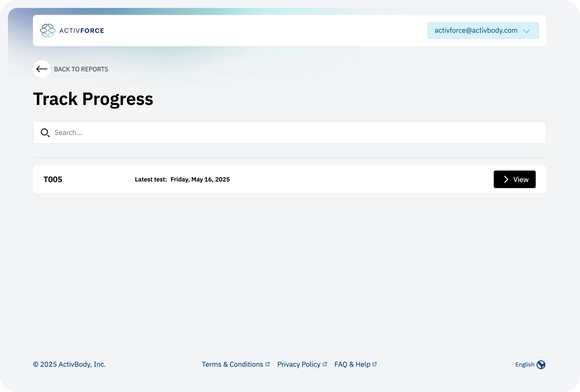Open the activforce@activbody.com account menu
This screenshot has width=580, height=392.
pos(476,31)
